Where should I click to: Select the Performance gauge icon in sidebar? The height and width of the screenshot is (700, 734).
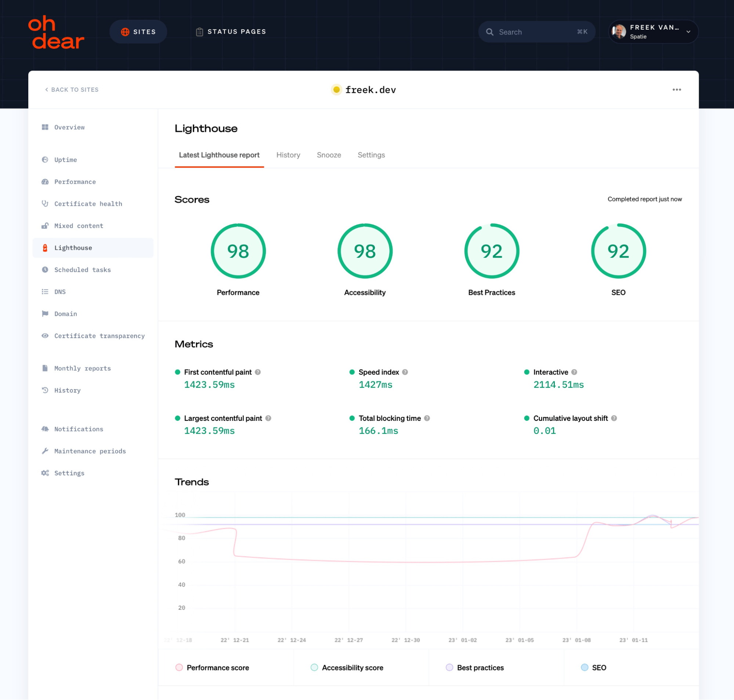pyautogui.click(x=45, y=182)
